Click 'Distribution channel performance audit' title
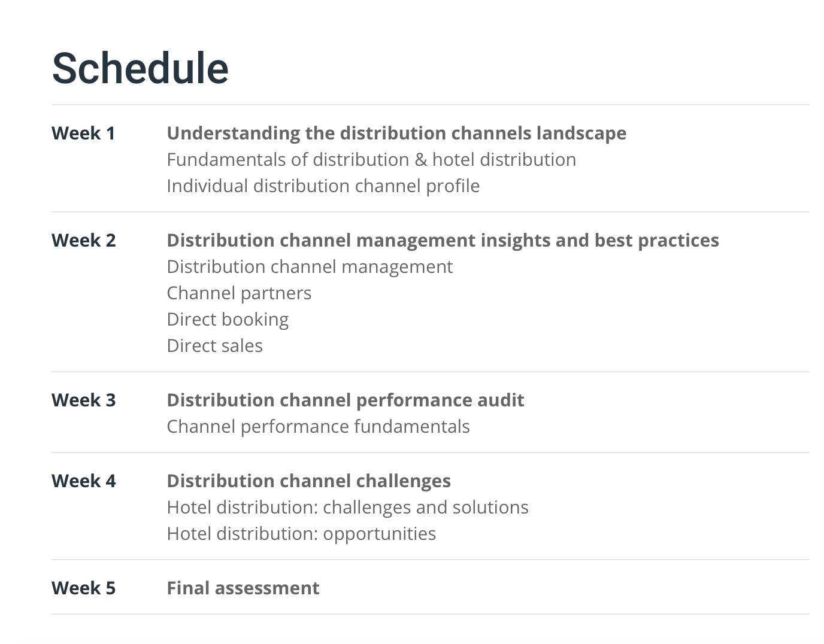Image resolution: width=824 pixels, height=644 pixels. (345, 400)
